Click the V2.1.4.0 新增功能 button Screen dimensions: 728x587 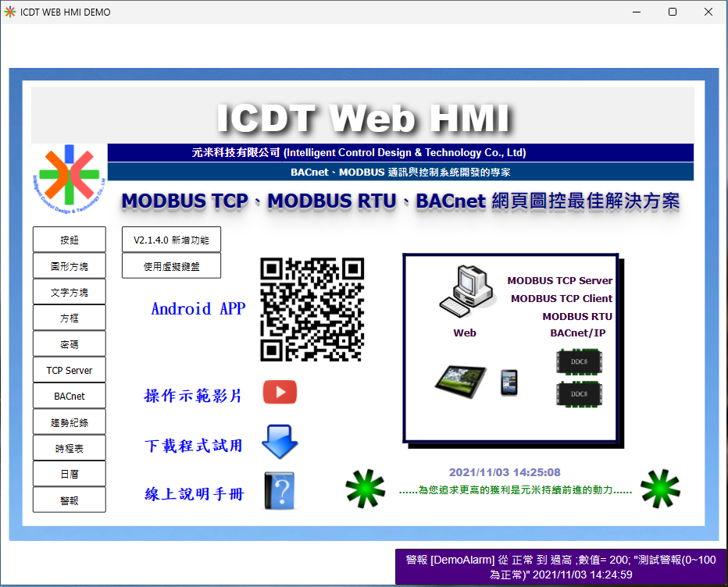click(171, 240)
